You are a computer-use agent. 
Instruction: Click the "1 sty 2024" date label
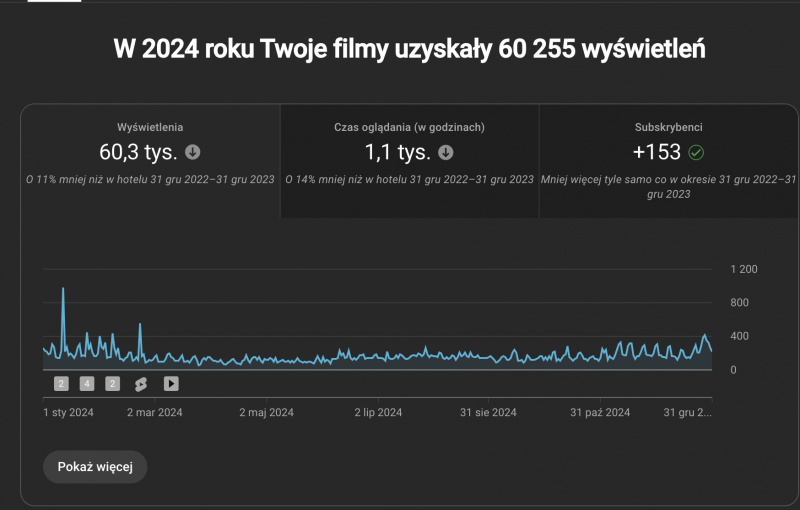[68, 412]
